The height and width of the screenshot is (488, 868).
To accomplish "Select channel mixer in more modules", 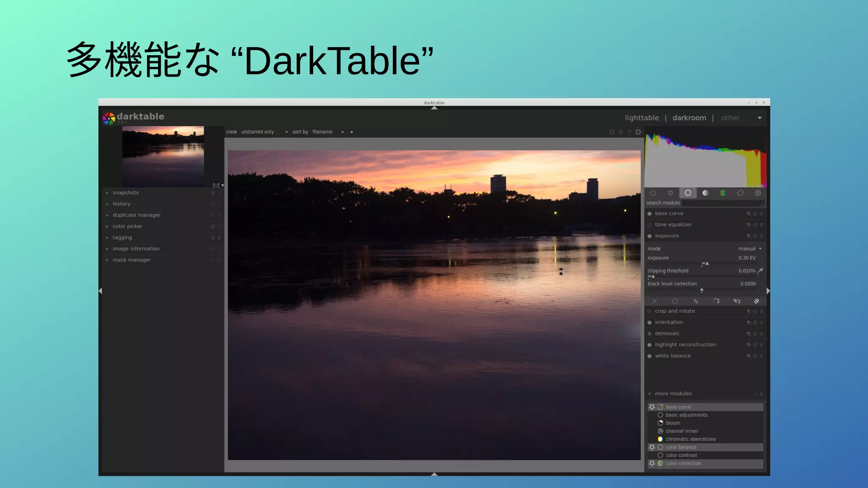I will pyautogui.click(x=682, y=431).
